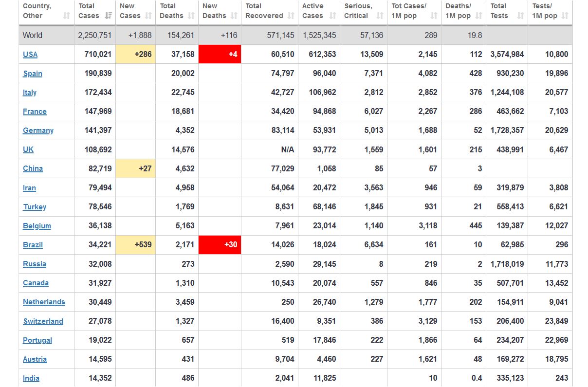Viewport: 588px width, 387px height.
Task: Click sort icon beside New Cases header
Action: coord(148,16)
